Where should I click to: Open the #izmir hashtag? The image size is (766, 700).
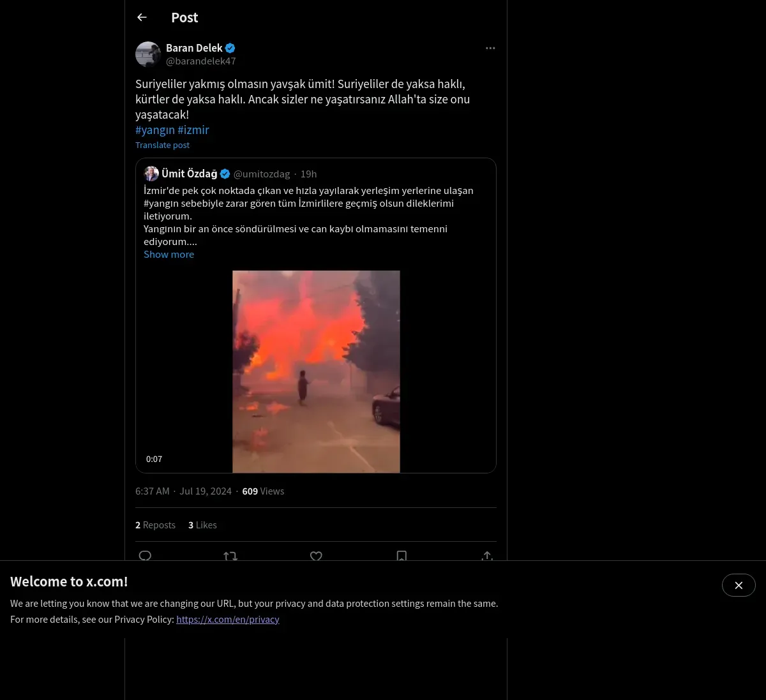193,130
